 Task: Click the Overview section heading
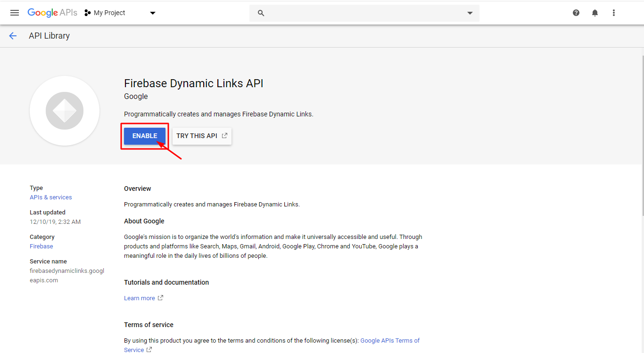pos(138,189)
